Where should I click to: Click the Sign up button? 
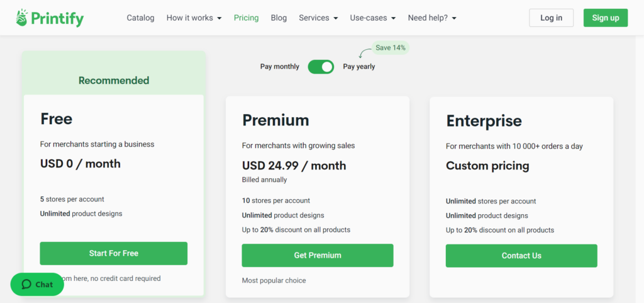(606, 18)
